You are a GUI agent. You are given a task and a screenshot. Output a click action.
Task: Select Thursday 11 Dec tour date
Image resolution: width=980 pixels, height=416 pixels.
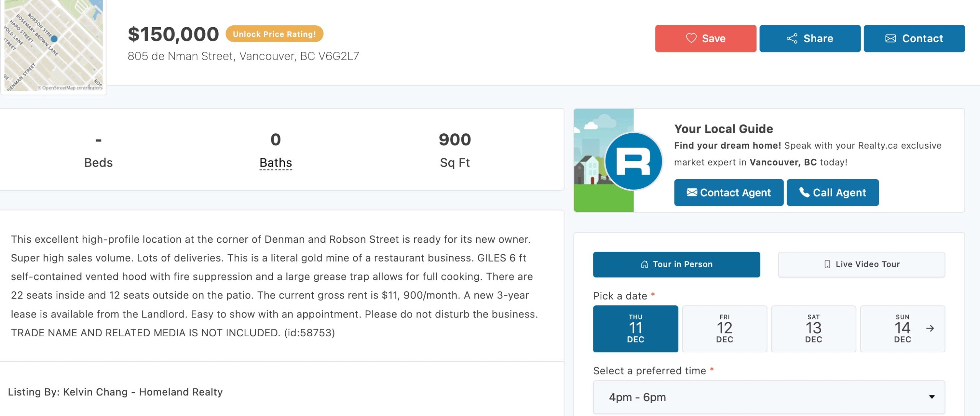(x=635, y=329)
